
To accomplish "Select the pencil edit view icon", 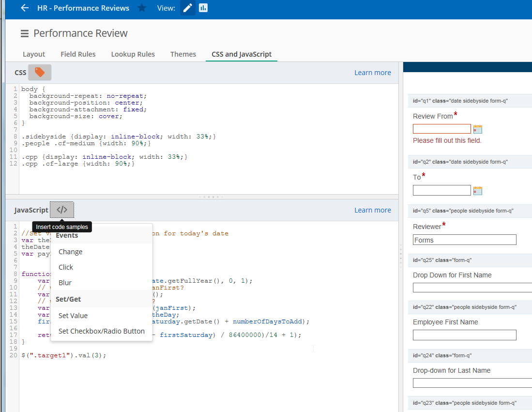I will pyautogui.click(x=188, y=8).
